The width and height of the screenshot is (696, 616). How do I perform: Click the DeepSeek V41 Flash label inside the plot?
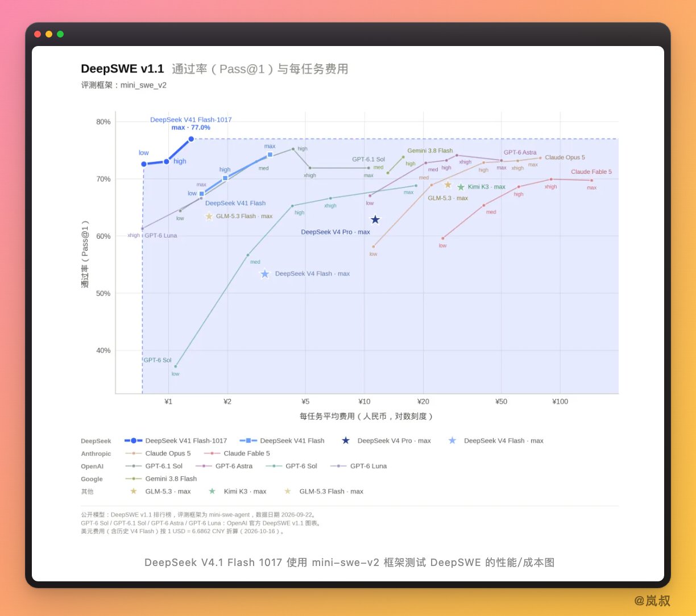tap(235, 203)
